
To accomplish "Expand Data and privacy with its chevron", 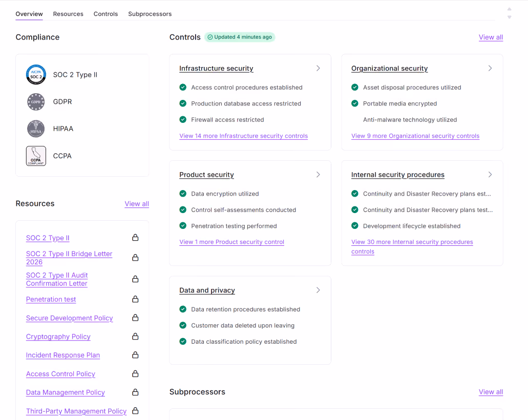I will click(318, 290).
